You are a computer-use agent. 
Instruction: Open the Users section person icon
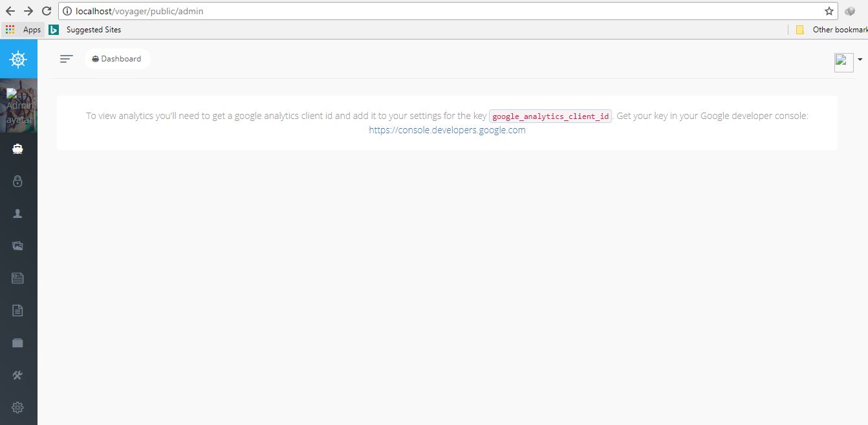18,213
